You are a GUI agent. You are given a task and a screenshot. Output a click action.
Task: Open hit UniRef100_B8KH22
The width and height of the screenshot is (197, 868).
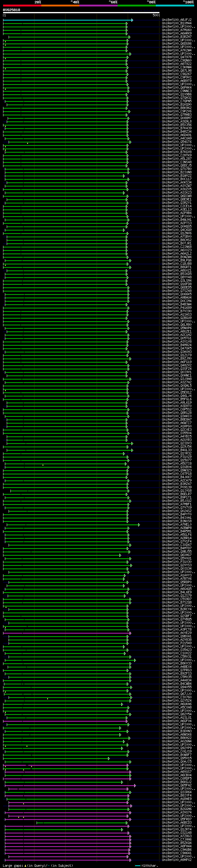click(177, 737)
